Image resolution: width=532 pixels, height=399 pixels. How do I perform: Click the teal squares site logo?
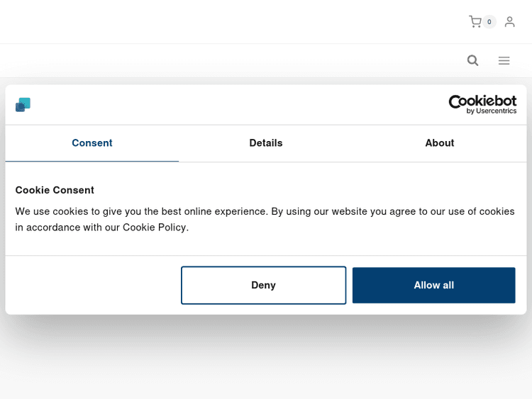(23, 105)
